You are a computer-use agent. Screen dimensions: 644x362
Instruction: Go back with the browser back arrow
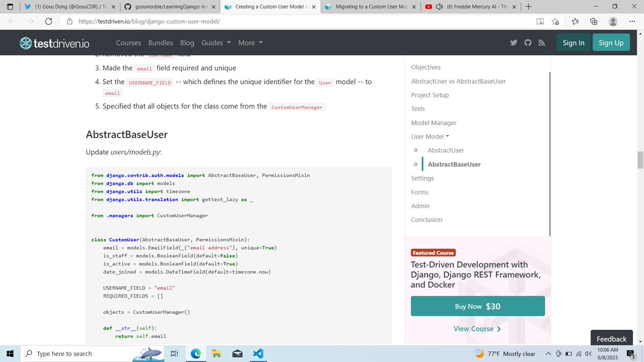(x=12, y=21)
